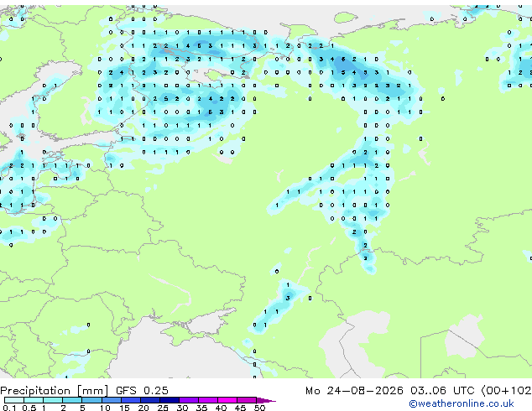Click the '03..06 UTC' time text
Image resolution: width=532 pixels, height=411 pixels.
[x=441, y=391]
